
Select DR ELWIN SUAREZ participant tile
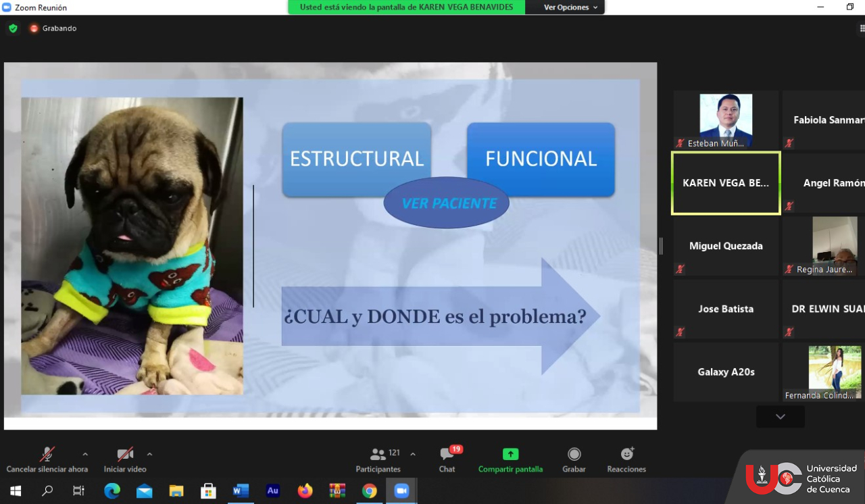pyautogui.click(x=824, y=309)
